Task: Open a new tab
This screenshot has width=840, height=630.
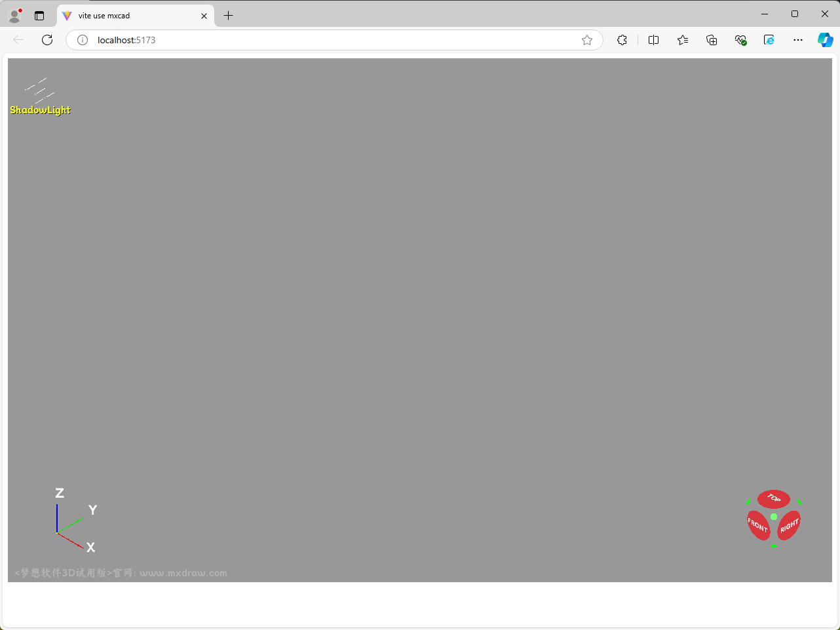Action: [x=228, y=16]
